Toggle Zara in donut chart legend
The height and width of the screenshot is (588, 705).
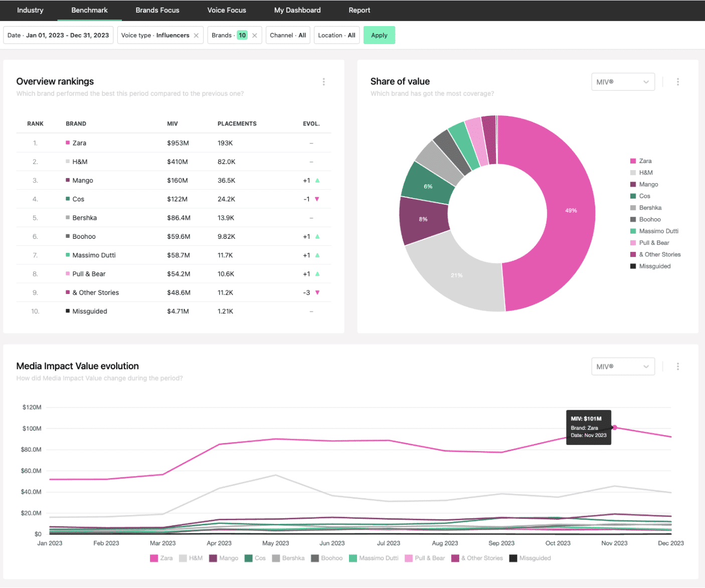coord(641,161)
